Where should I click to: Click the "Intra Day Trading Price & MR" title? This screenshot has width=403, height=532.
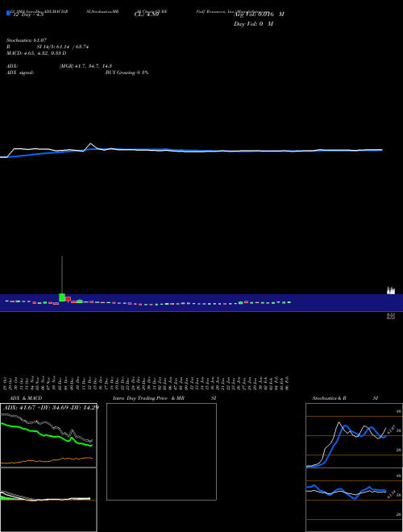pos(148,398)
